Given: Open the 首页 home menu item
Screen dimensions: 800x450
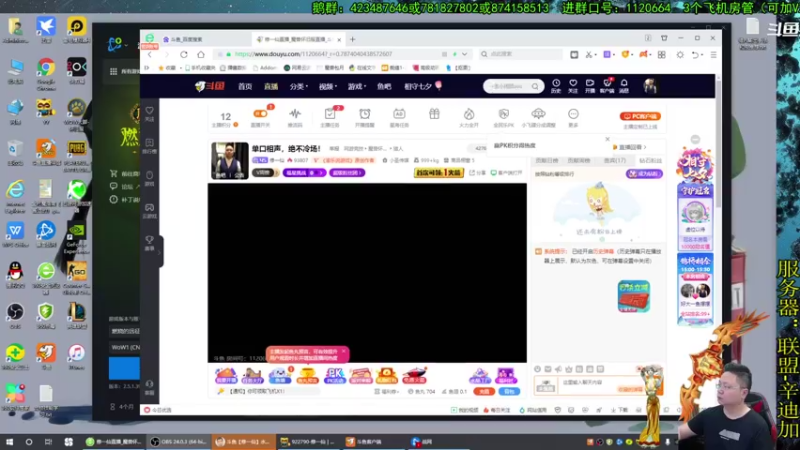Looking at the screenshot, I should click(x=245, y=87).
